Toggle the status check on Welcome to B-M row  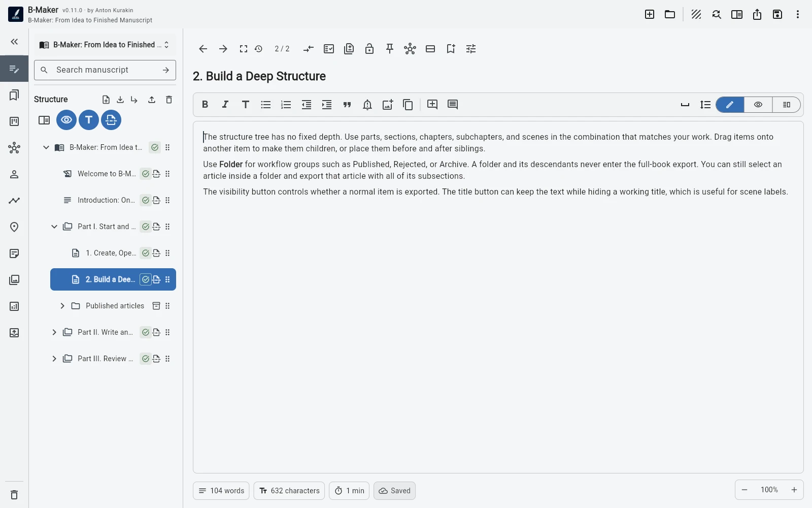click(146, 174)
